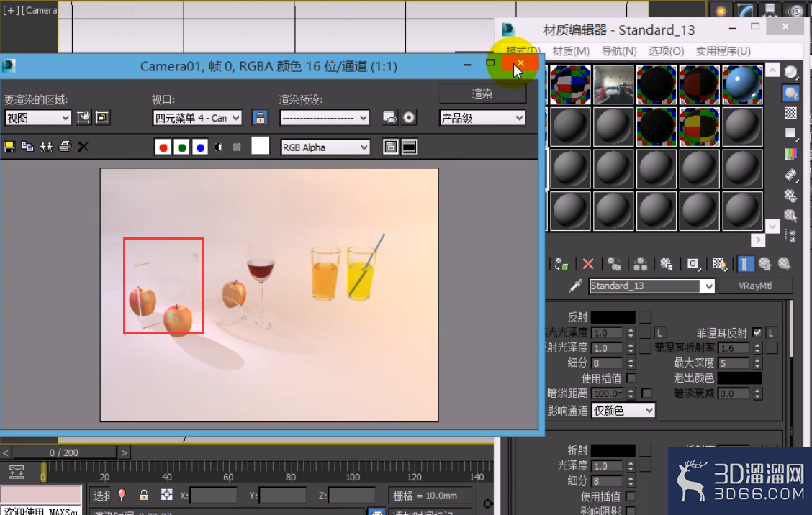The height and width of the screenshot is (515, 812).
Task: Click the VRayMtl material type button
Action: [755, 286]
